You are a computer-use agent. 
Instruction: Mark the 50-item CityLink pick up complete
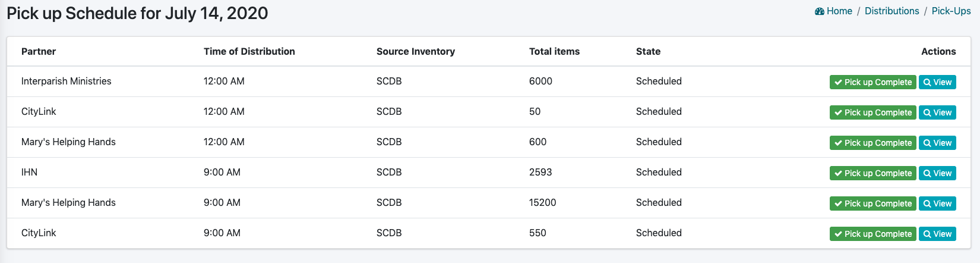coord(872,112)
